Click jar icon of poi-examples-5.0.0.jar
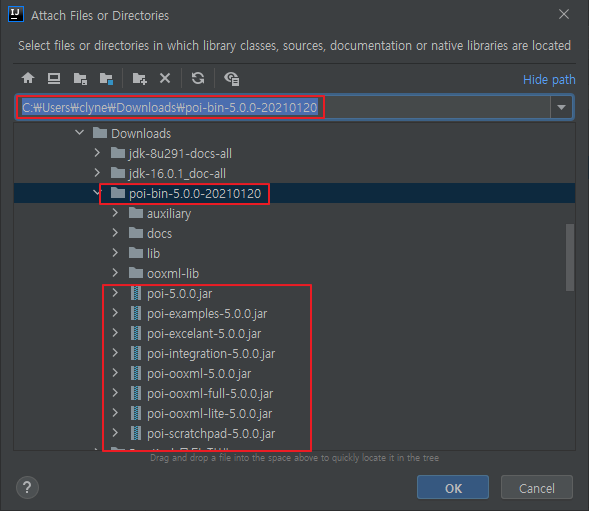589x511 pixels. point(136,313)
